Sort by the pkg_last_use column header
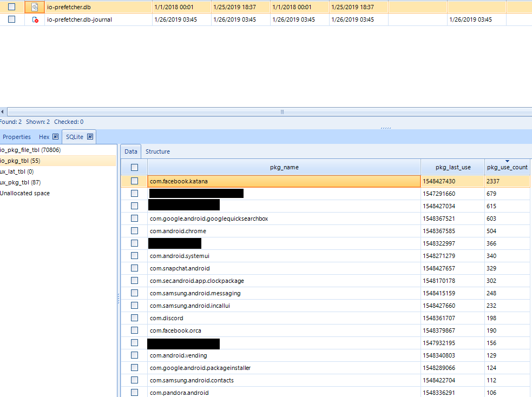532x397 pixels. pyautogui.click(x=452, y=167)
